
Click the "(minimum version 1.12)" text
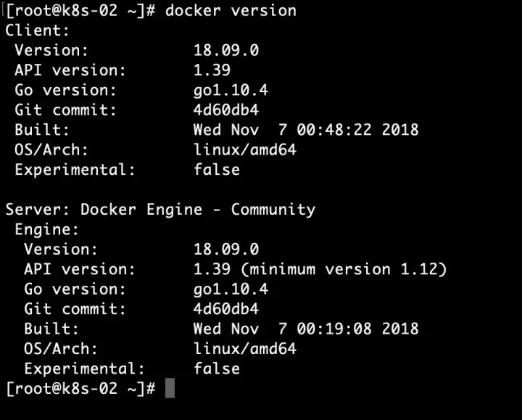344,269
